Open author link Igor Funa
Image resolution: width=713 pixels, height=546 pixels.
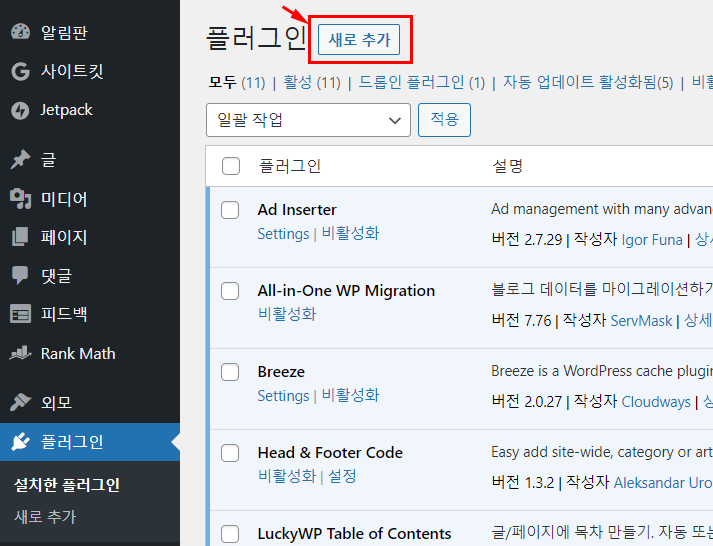[652, 240]
